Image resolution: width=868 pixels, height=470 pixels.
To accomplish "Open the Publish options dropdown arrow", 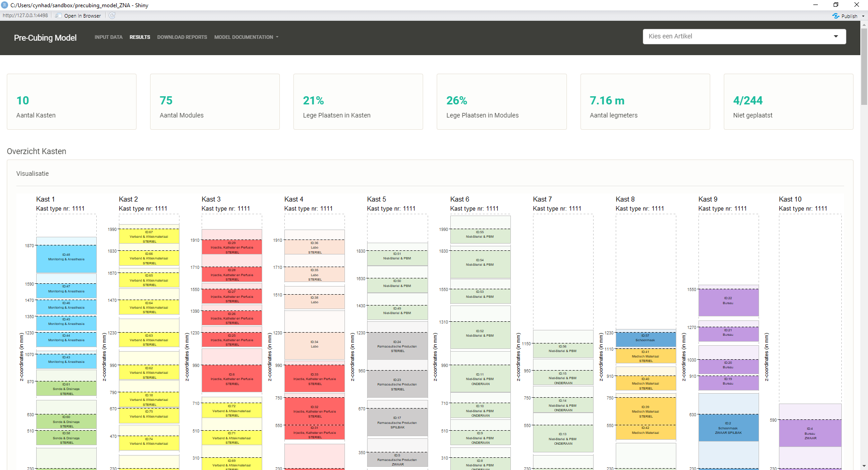I will point(863,16).
